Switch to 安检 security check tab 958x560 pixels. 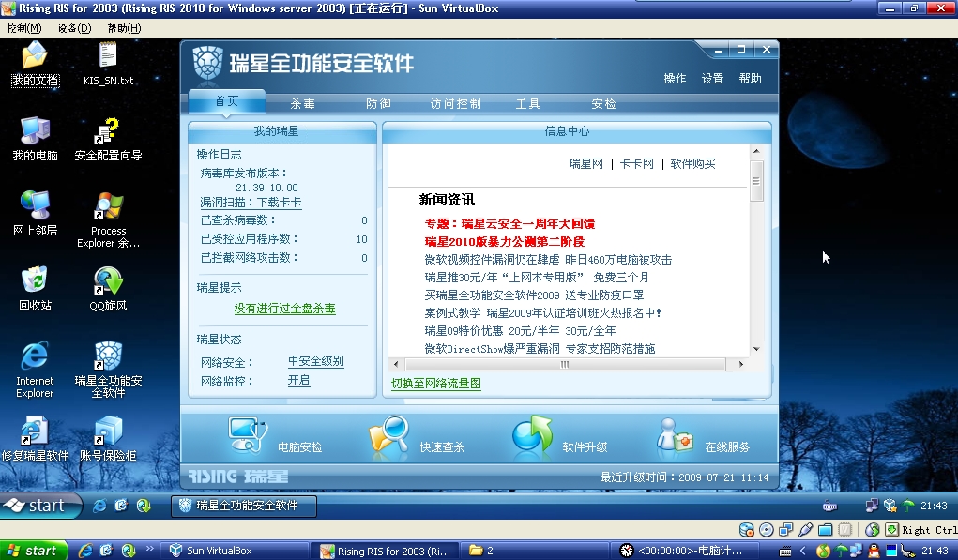point(603,104)
